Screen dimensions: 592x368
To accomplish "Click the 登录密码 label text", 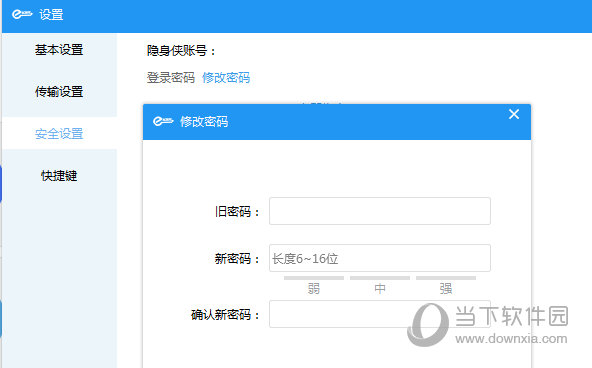I will tap(171, 78).
